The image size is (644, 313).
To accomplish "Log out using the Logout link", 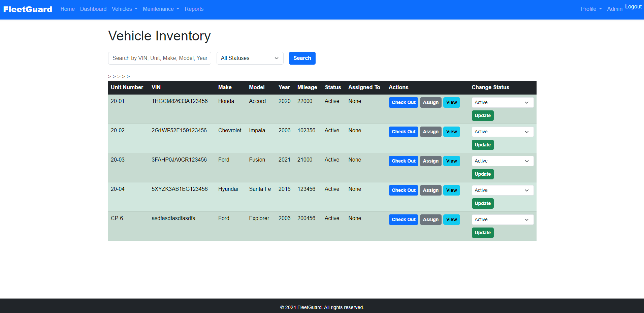I will point(633,7).
